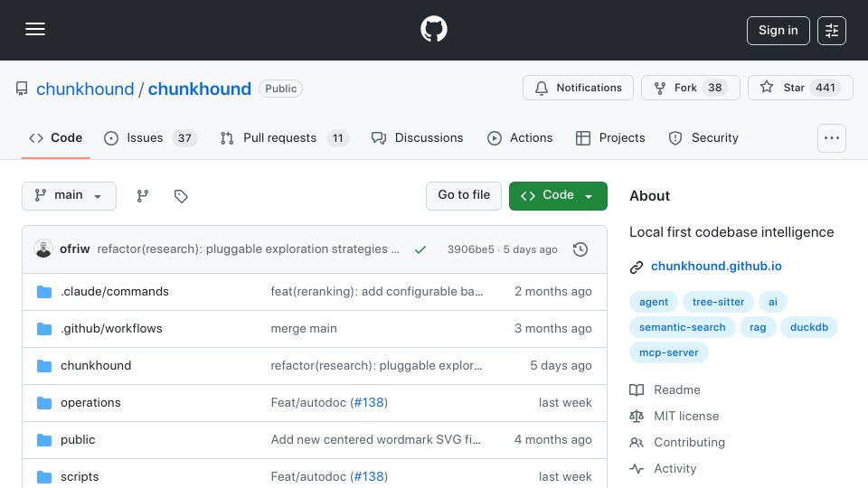Open the latest commit message about pluggable exploration

(x=248, y=249)
